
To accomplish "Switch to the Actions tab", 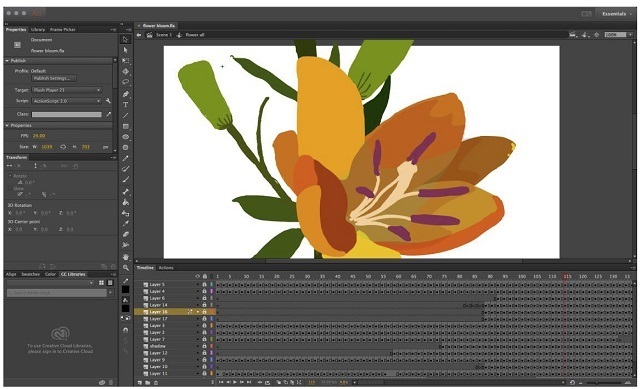I will pos(166,268).
